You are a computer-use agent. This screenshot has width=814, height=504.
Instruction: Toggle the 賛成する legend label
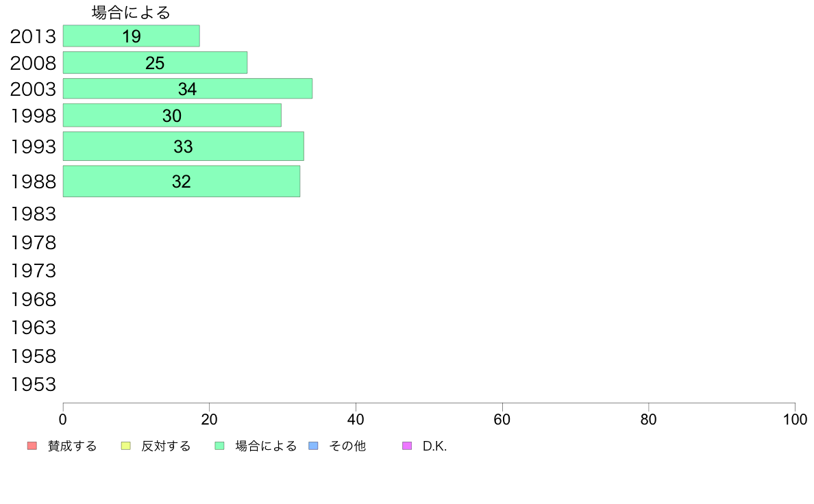tap(72, 446)
